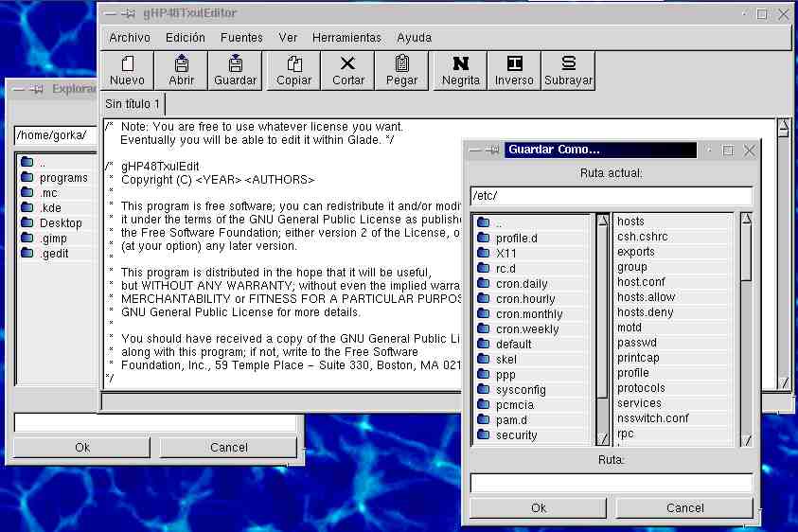Select the skel folder in Guardar Como
The height and width of the screenshot is (532, 798).
coord(533,360)
